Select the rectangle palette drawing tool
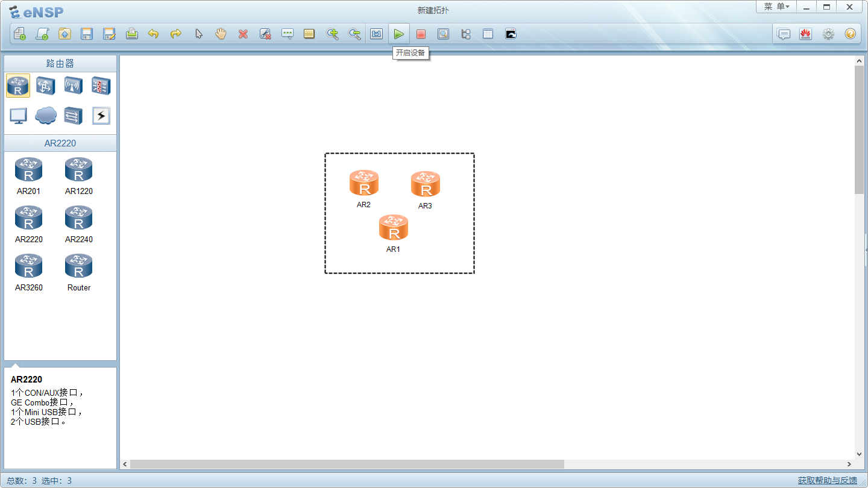Image resolution: width=868 pixels, height=488 pixels. click(x=309, y=34)
